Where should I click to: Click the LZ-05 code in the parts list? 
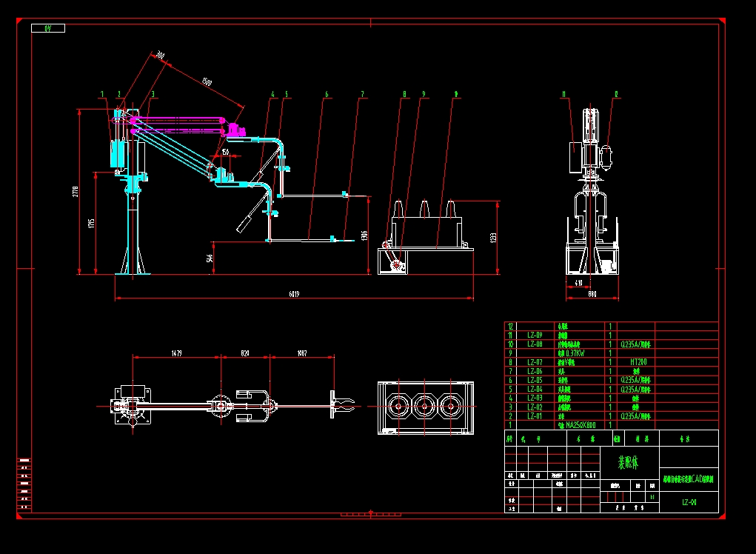click(535, 380)
